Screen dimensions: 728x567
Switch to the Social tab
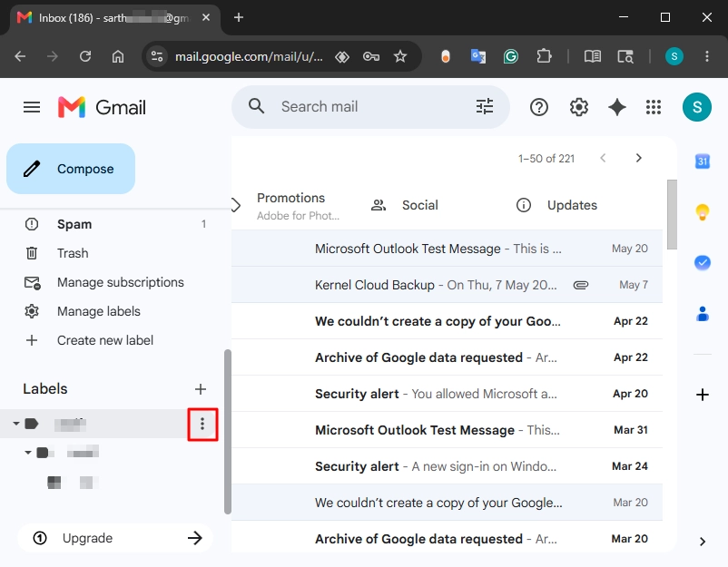coord(419,205)
